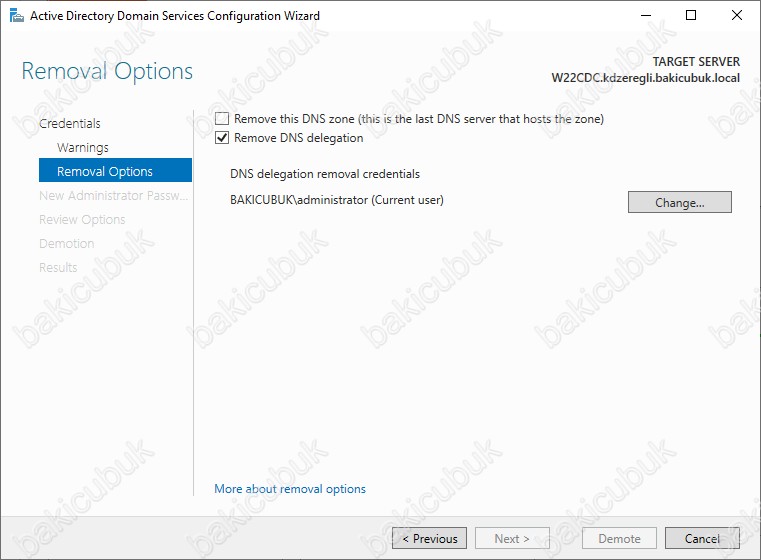Click the TARGET SERVER label

696,62
